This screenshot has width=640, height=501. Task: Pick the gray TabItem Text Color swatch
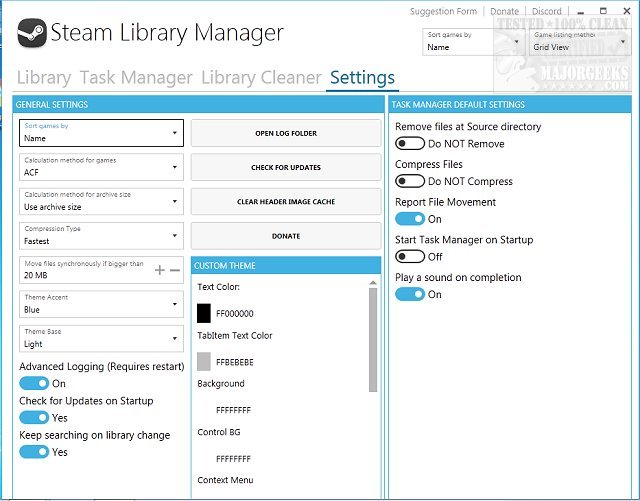click(x=204, y=362)
